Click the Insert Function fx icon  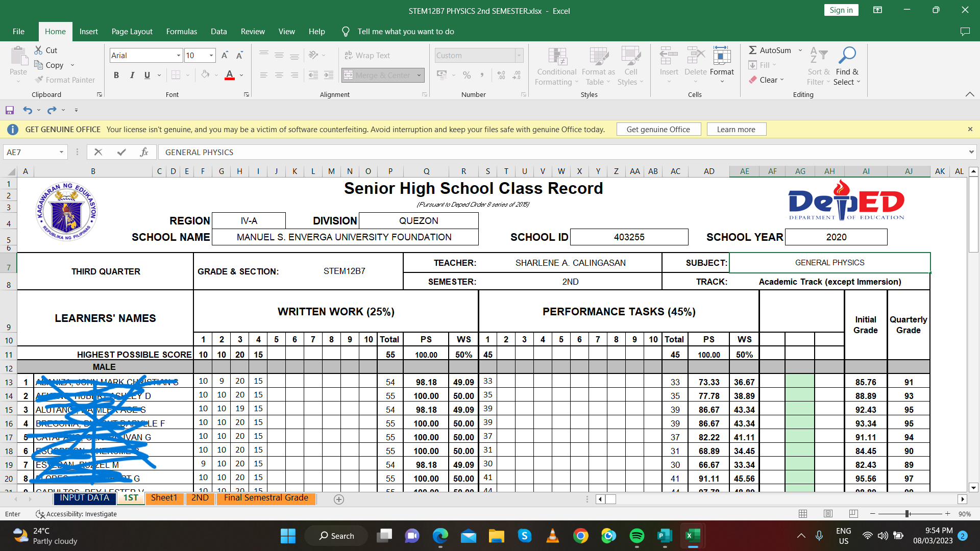pyautogui.click(x=144, y=152)
